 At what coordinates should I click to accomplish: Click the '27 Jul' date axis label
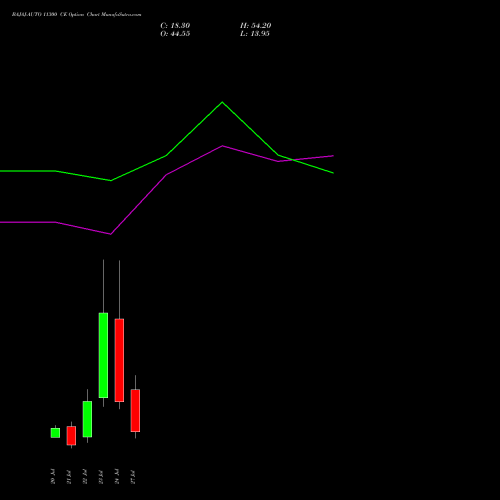[x=133, y=476]
